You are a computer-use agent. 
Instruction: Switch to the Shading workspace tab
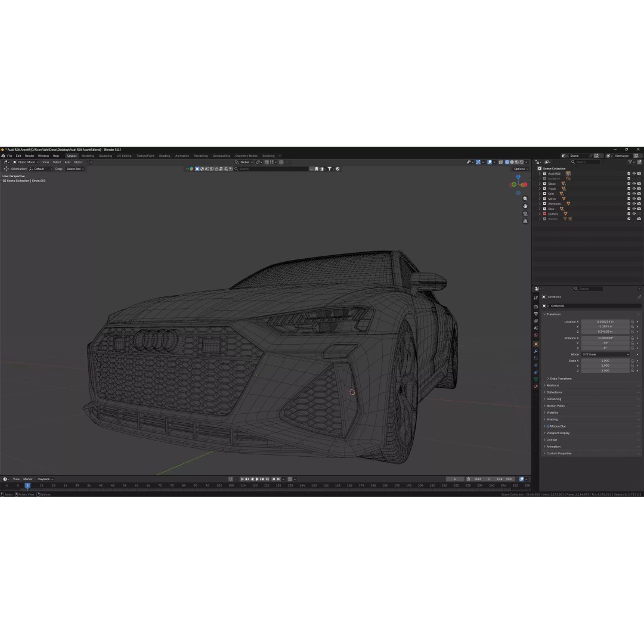point(165,156)
